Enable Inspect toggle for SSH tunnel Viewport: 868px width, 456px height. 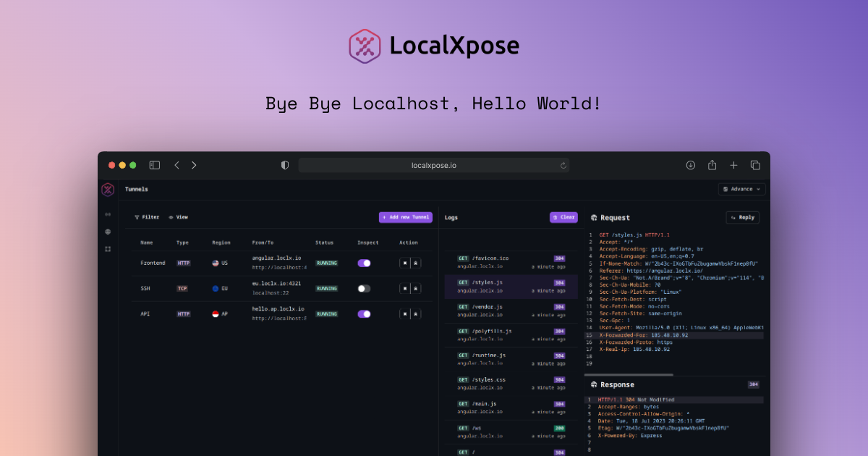[x=364, y=288]
